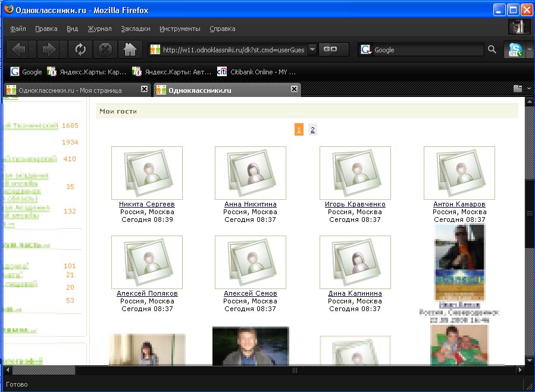Open the Закладки menu
The width and height of the screenshot is (535, 392).
(x=135, y=29)
